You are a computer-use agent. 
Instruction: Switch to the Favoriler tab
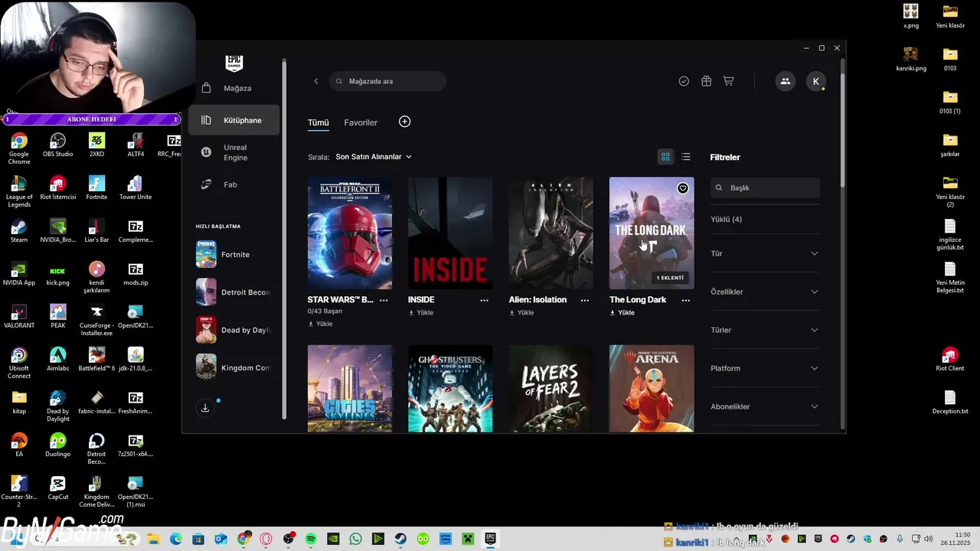point(361,122)
